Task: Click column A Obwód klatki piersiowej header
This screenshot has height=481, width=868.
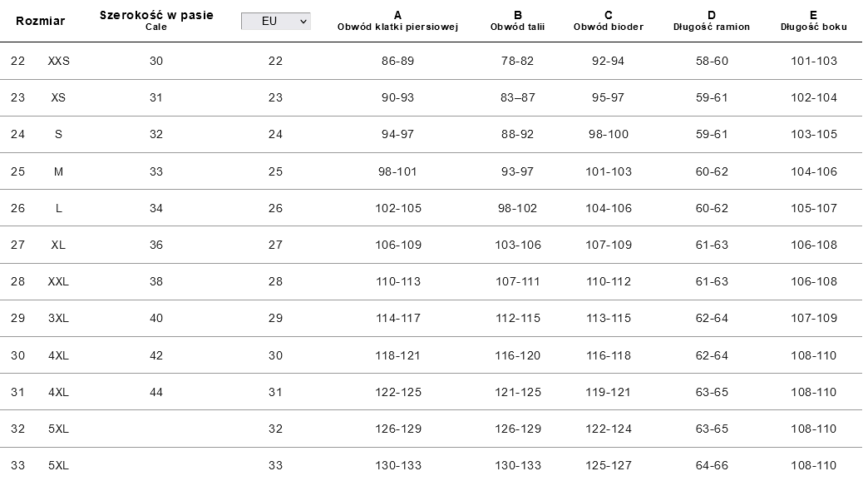Action: [x=397, y=21]
